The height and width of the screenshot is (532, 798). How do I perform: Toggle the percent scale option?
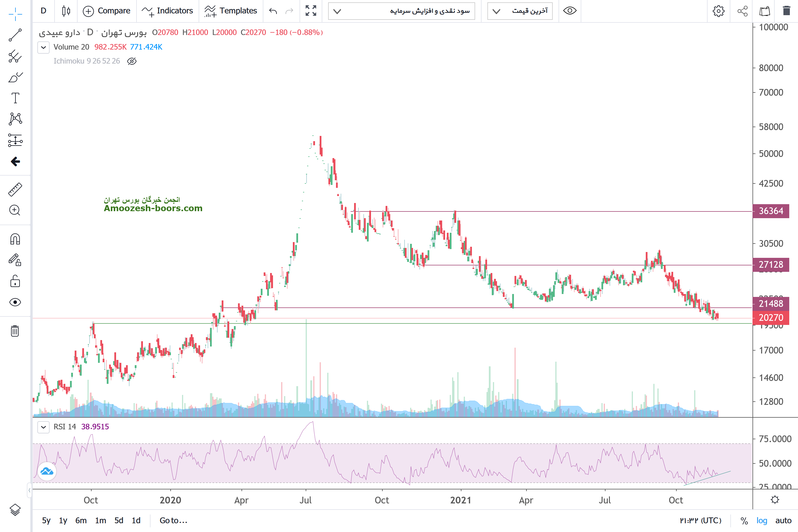(x=744, y=520)
